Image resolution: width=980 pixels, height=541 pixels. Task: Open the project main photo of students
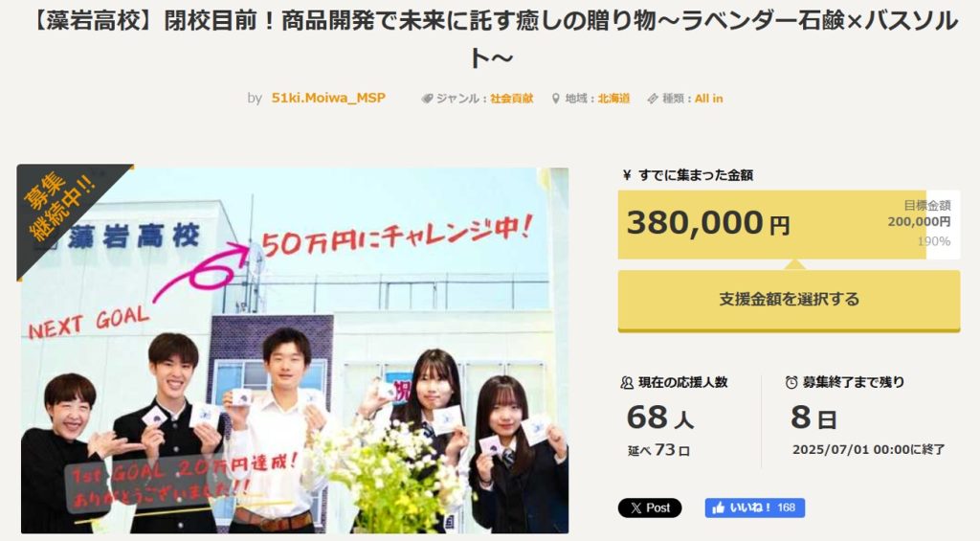click(295, 350)
